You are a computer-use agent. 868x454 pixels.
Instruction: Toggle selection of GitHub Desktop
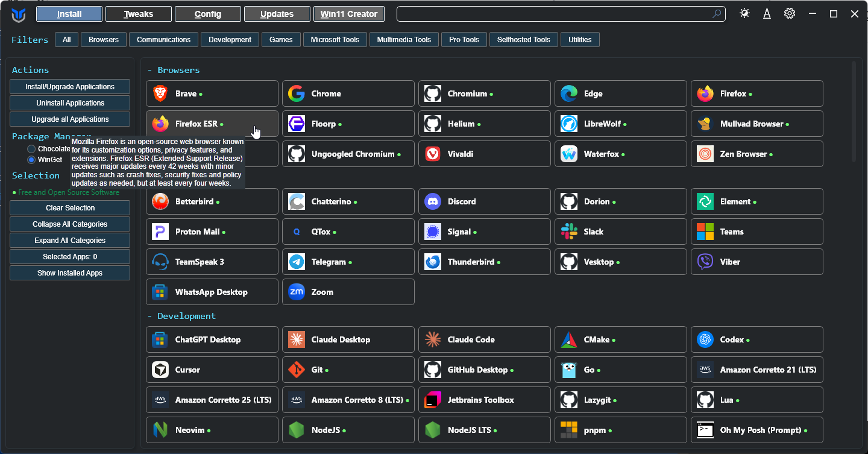point(485,370)
